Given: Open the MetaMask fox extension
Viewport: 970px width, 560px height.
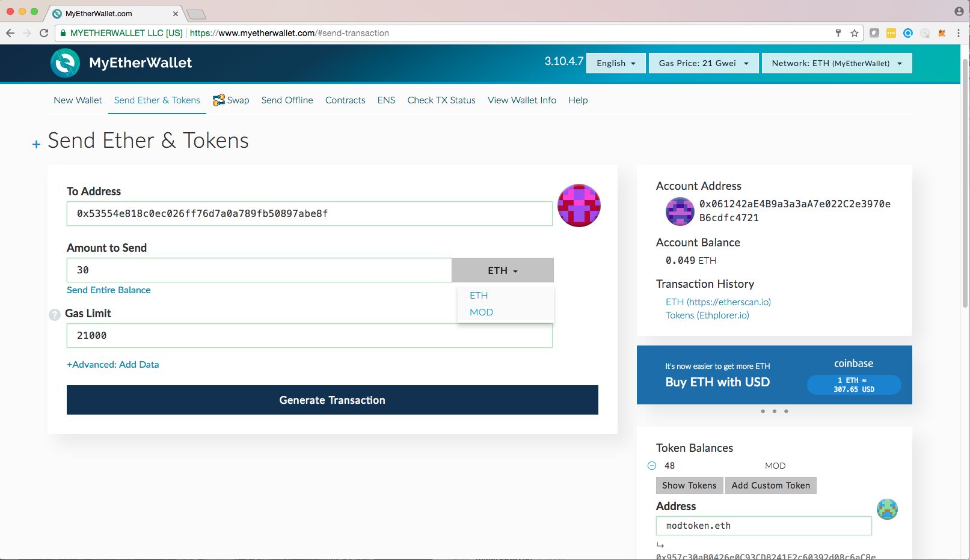Looking at the screenshot, I should click(x=942, y=33).
